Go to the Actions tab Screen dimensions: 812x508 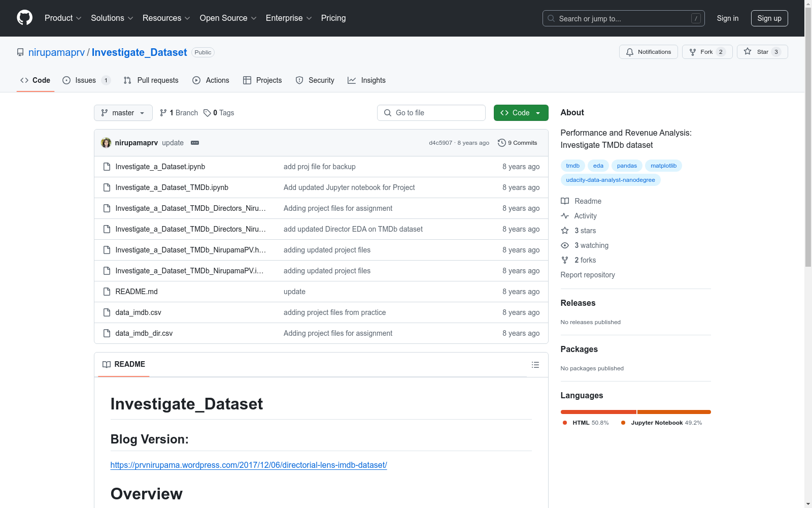[211, 80]
